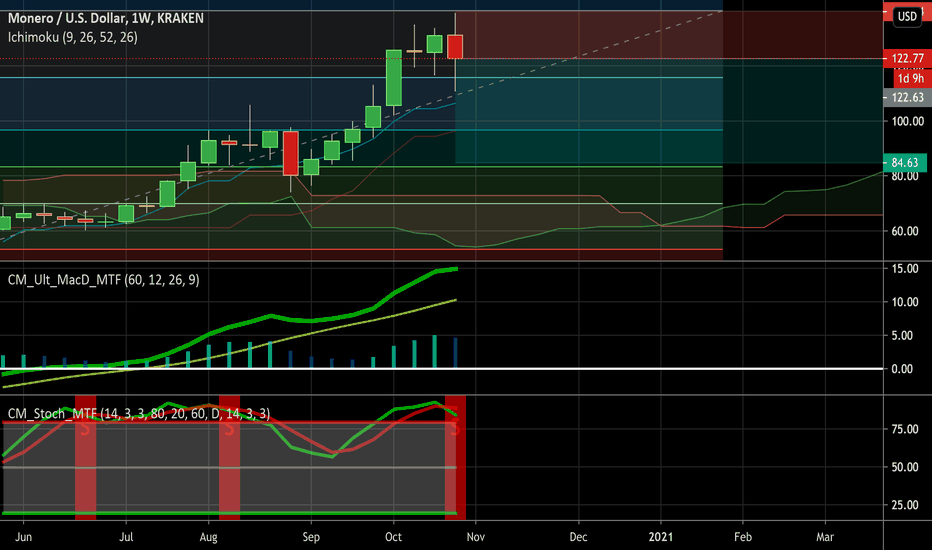The image size is (932, 550).
Task: Click the 2021 label on time axis
Action: [x=661, y=537]
